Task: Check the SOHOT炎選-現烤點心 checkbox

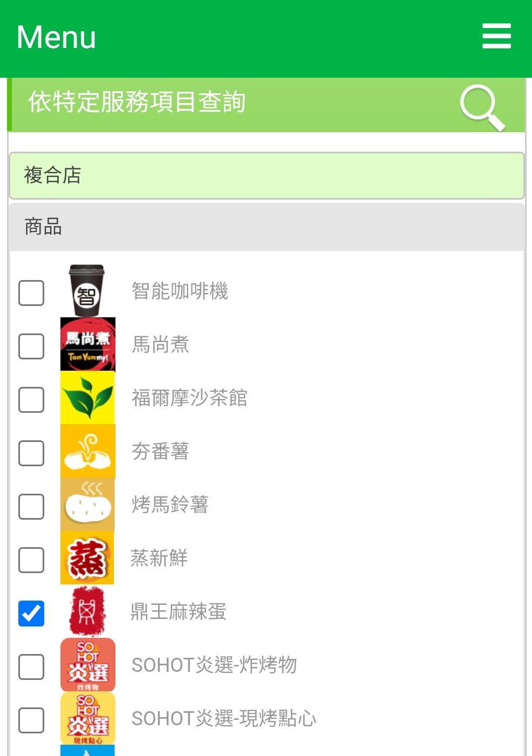Action: pyautogui.click(x=31, y=720)
